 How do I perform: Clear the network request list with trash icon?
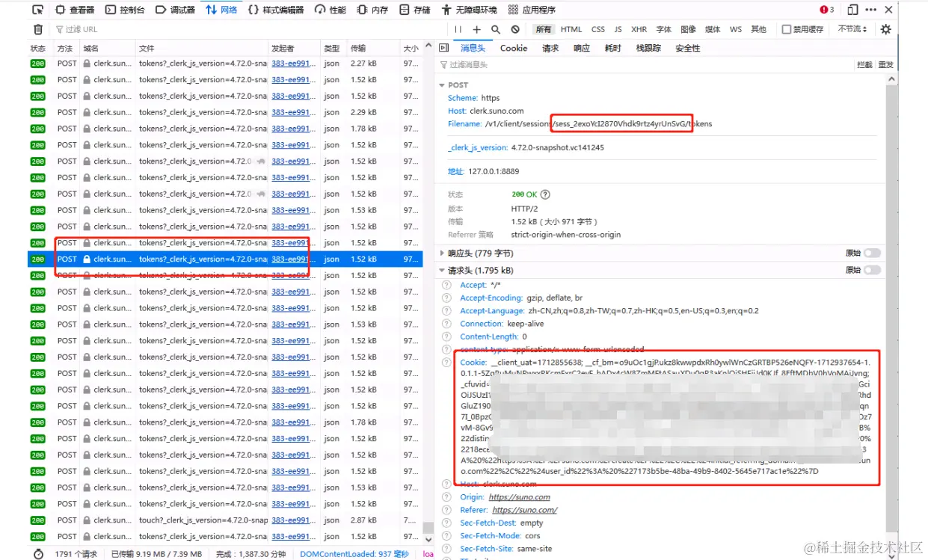(38, 29)
